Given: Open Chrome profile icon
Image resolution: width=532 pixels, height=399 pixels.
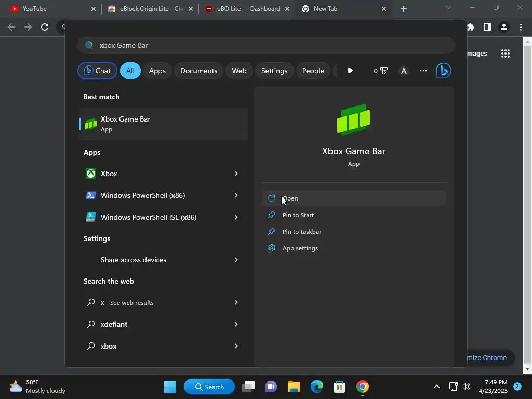Looking at the screenshot, I should [504, 27].
